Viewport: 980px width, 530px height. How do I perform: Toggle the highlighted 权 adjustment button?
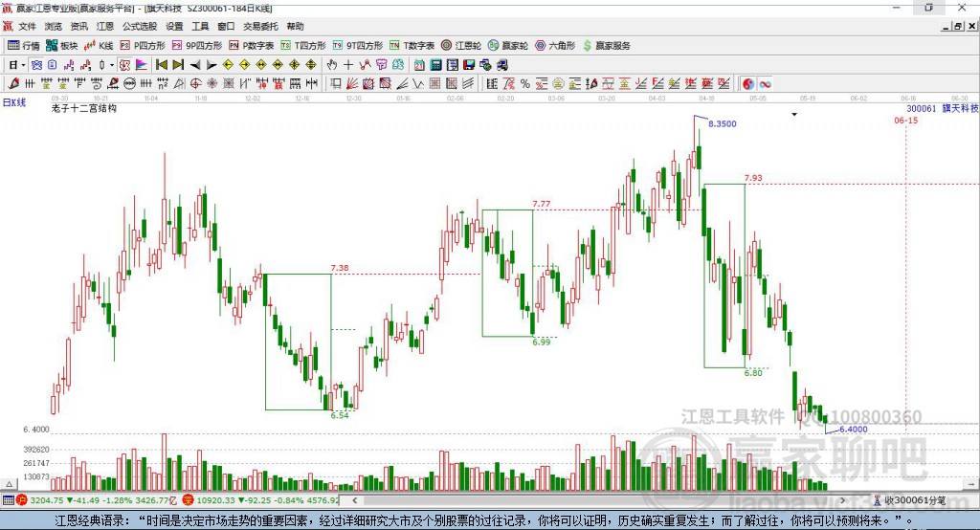125,65
